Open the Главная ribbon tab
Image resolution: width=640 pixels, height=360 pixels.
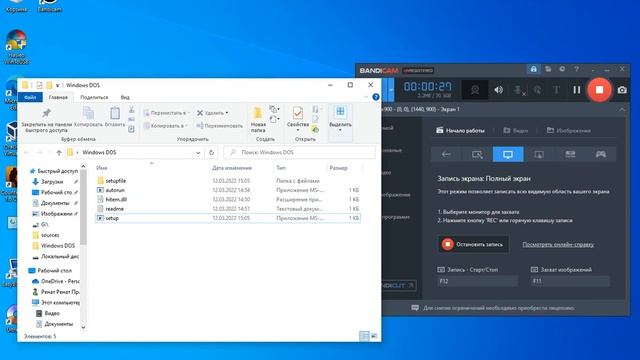pos(58,97)
